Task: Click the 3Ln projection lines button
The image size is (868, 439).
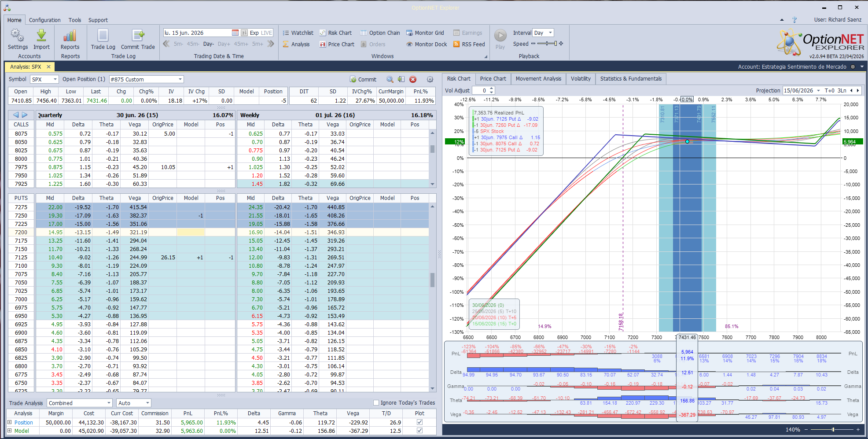Action: coord(842,90)
